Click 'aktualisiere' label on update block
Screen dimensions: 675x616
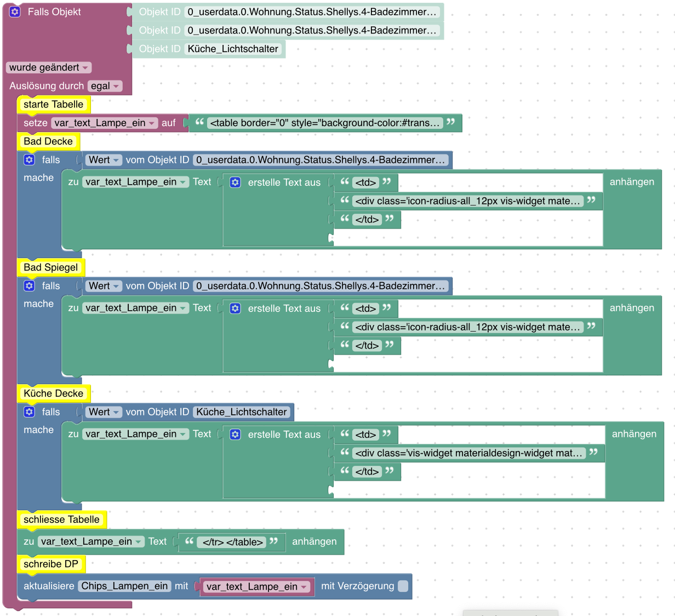pos(49,586)
